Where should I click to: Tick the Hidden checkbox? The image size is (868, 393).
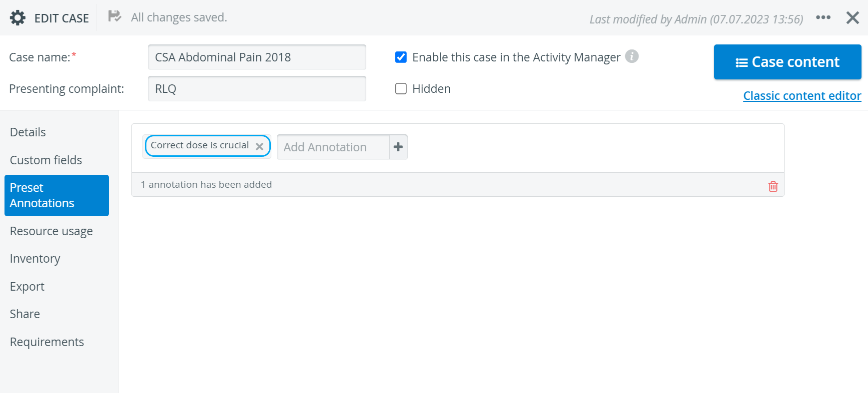coord(401,89)
